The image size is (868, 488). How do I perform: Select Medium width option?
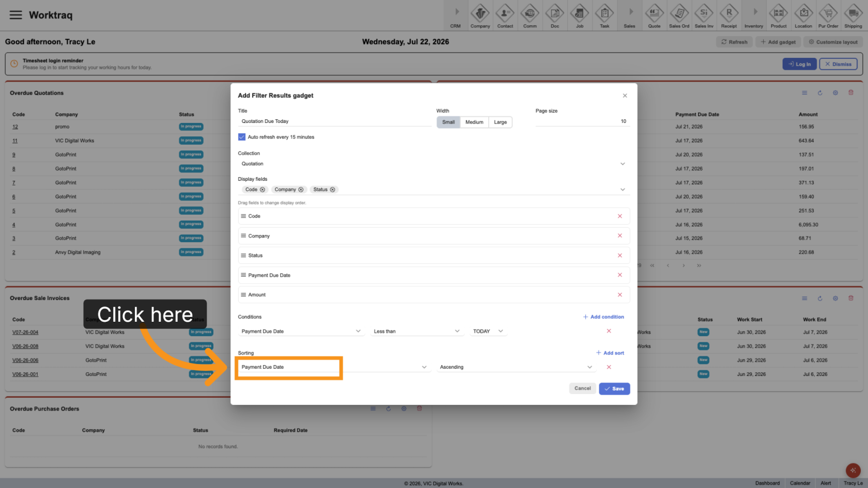pyautogui.click(x=474, y=122)
